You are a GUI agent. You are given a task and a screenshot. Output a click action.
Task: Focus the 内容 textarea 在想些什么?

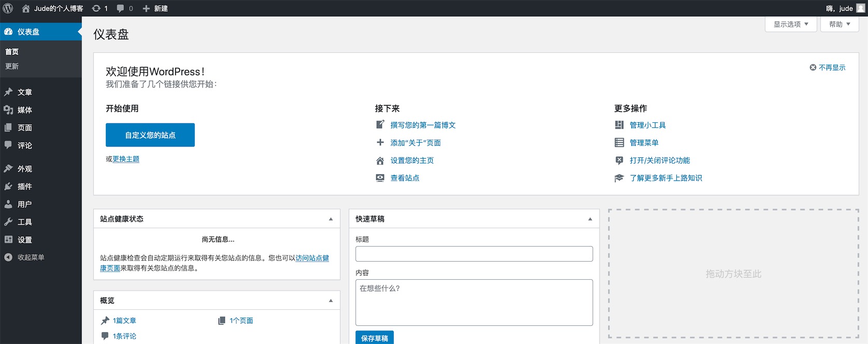[x=474, y=303]
